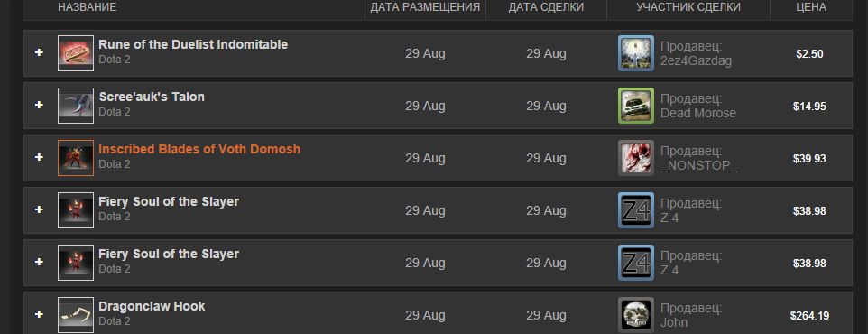The width and height of the screenshot is (868, 334).
Task: Open the Dragonclaw Hook item name link
Action: pos(152,306)
